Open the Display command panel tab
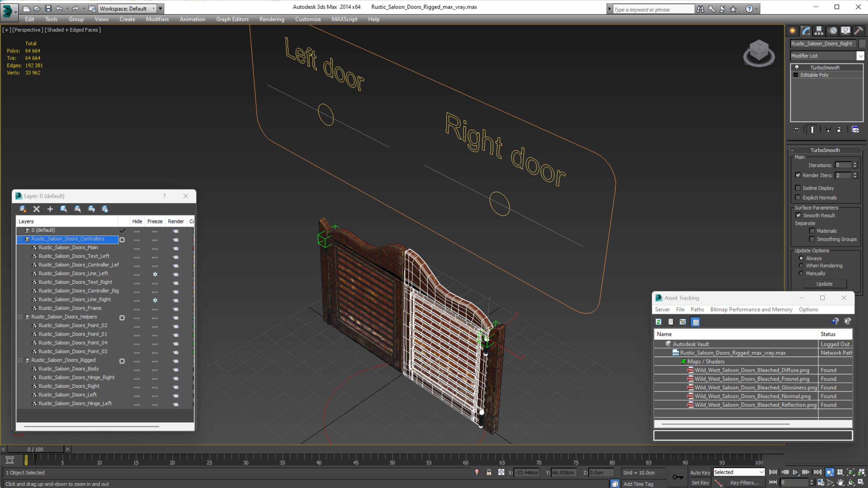Image resolution: width=868 pixels, height=488 pixels. 845,31
